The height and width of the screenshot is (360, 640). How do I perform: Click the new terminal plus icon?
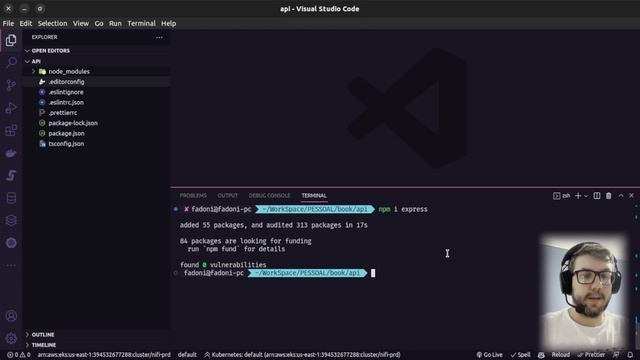pyautogui.click(x=578, y=196)
